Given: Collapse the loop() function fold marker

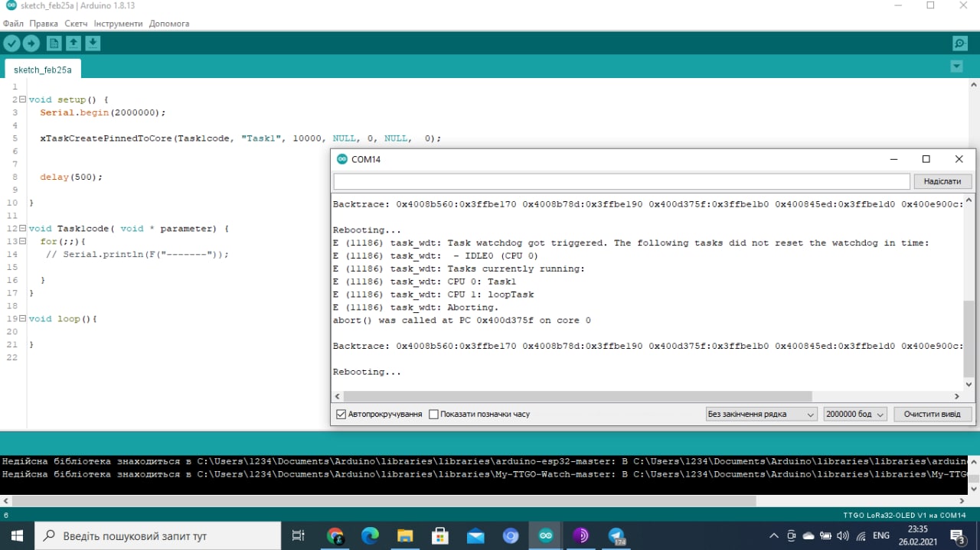Looking at the screenshot, I should 22,318.
